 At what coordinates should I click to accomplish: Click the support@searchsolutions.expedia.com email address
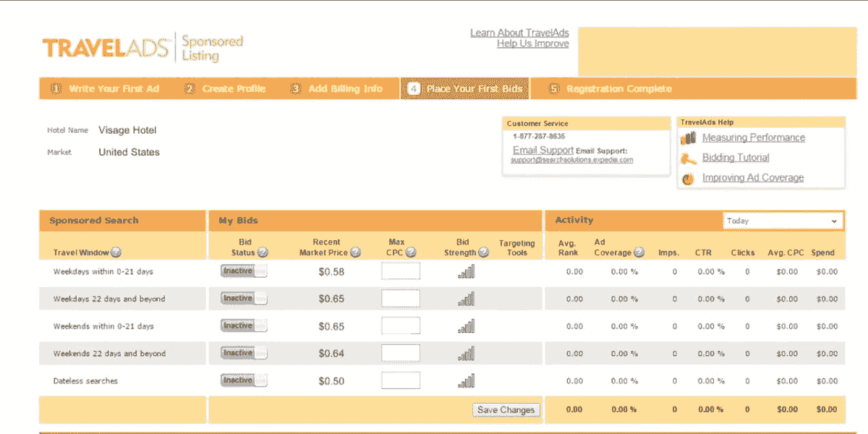pos(572,160)
